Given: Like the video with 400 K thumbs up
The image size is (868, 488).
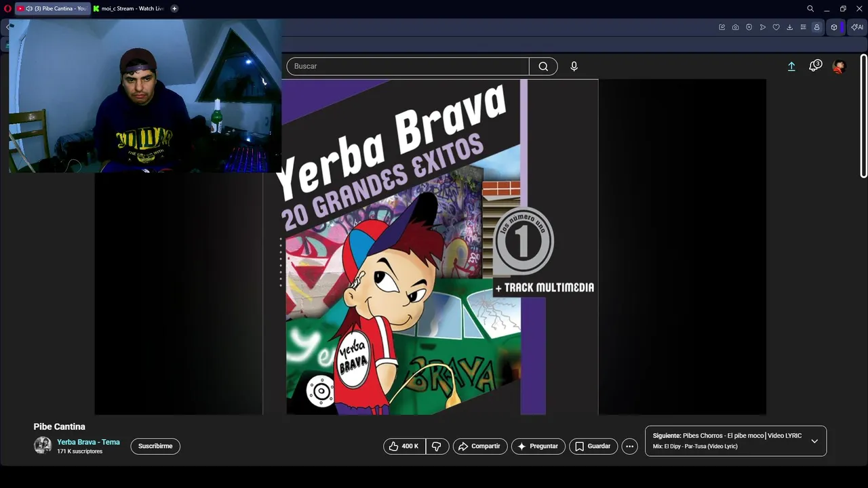Looking at the screenshot, I should tap(404, 446).
